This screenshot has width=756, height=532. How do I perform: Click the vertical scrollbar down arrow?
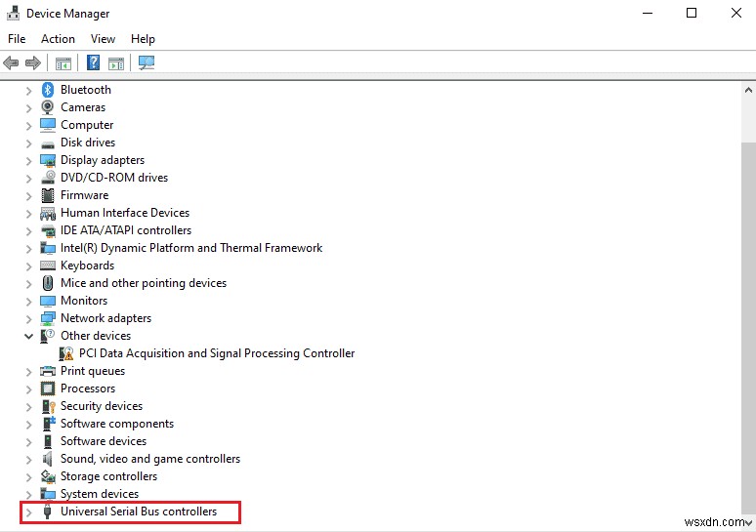tap(748, 523)
